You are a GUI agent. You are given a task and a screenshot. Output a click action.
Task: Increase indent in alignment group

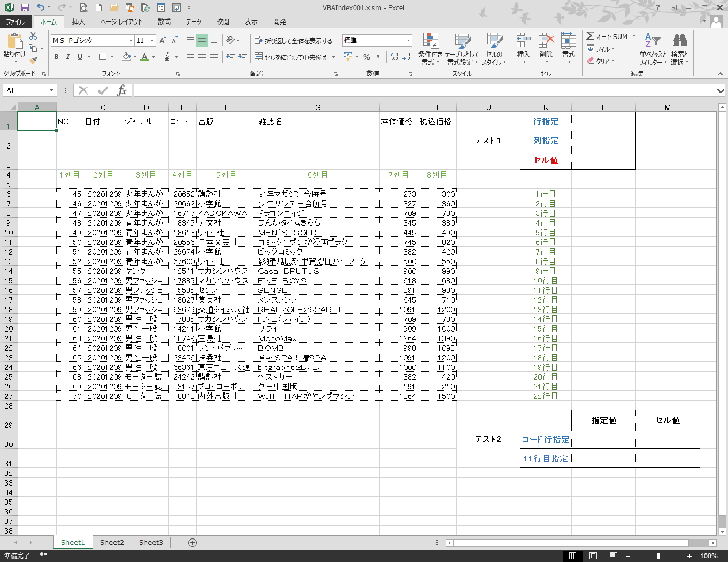(x=242, y=57)
